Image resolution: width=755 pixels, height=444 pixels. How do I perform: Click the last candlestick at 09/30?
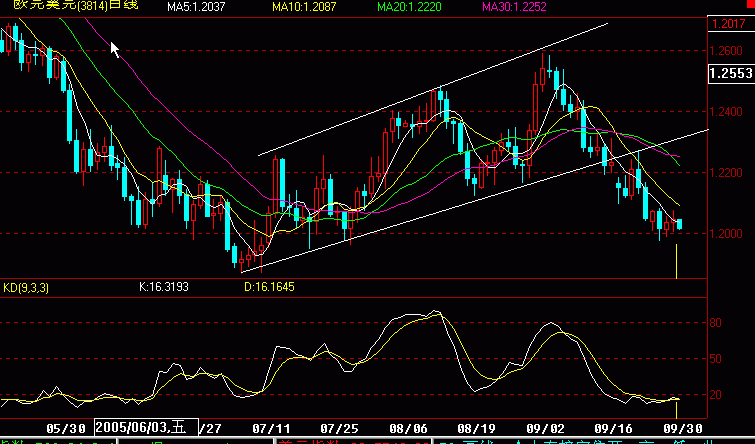pyautogui.click(x=680, y=224)
